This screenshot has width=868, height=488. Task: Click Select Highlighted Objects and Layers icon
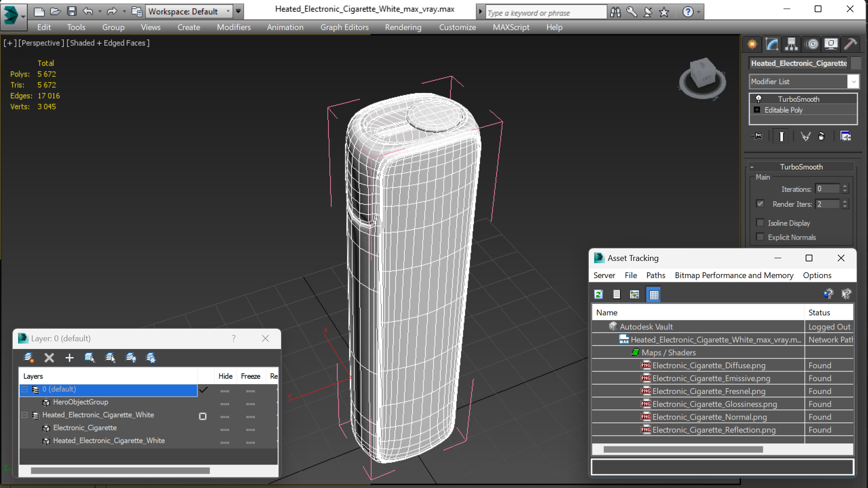(89, 358)
